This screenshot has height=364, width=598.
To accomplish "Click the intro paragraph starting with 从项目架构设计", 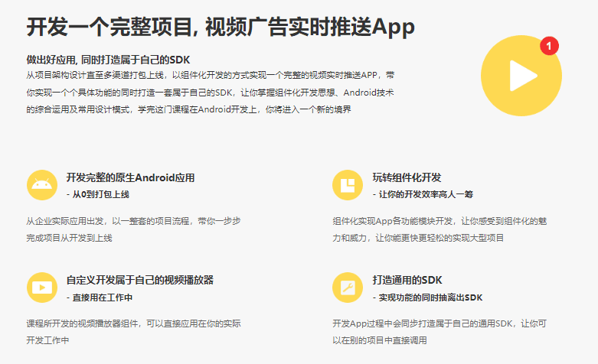I will pyautogui.click(x=211, y=93).
